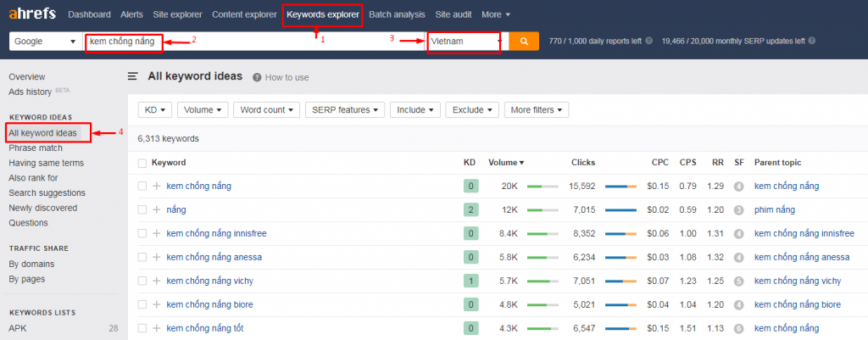This screenshot has height=340, width=868.
Task: Add keyword 'kem chống nắng' with plus icon
Action: pos(157,186)
